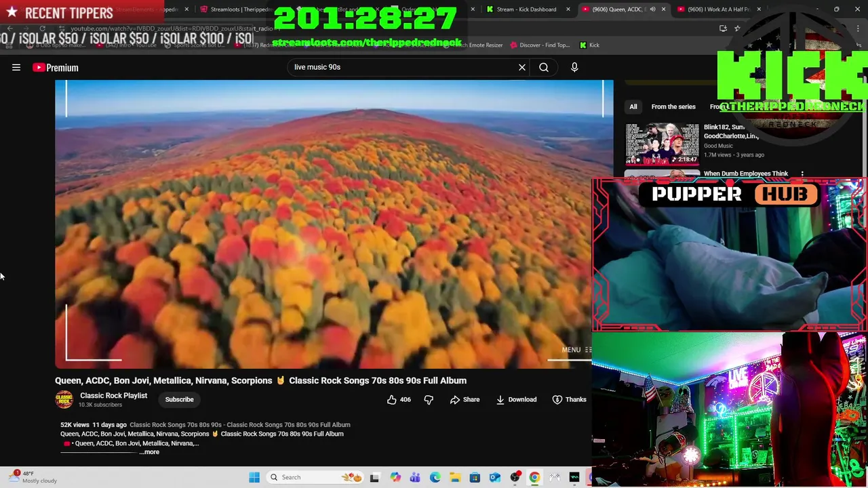Click '52K views 11 days ago' description text
The width and height of the screenshot is (868, 488).
pos(94,425)
